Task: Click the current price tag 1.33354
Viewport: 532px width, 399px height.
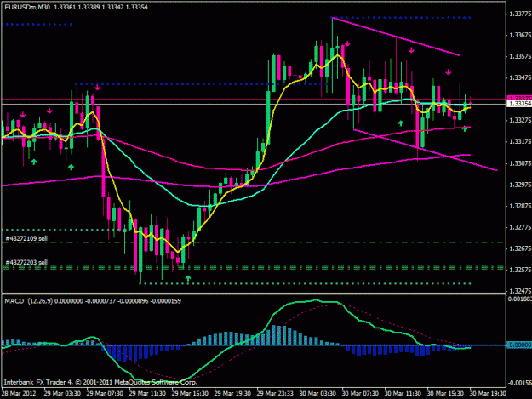Action: tap(519, 104)
